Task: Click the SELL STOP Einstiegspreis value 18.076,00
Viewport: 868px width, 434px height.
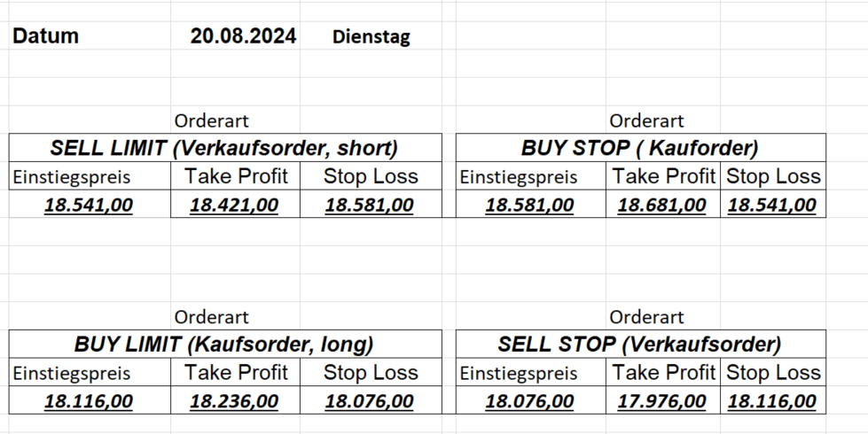Action: (x=530, y=402)
